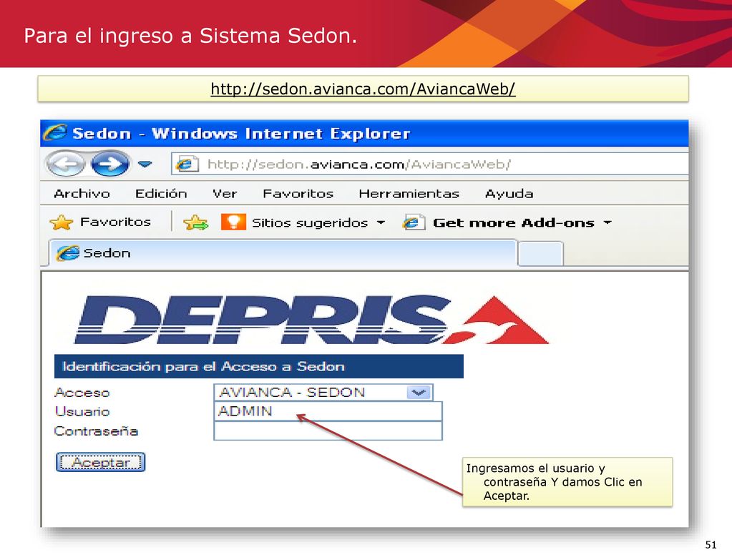This screenshot has height=560, width=732.
Task: Click the browser Back arrow button
Action: click(65, 164)
